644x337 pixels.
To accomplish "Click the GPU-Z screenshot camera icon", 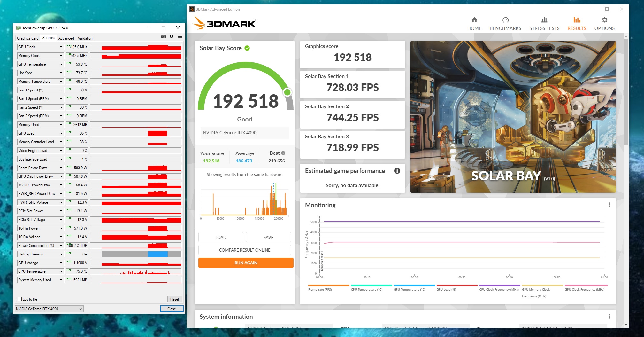I will click(164, 36).
